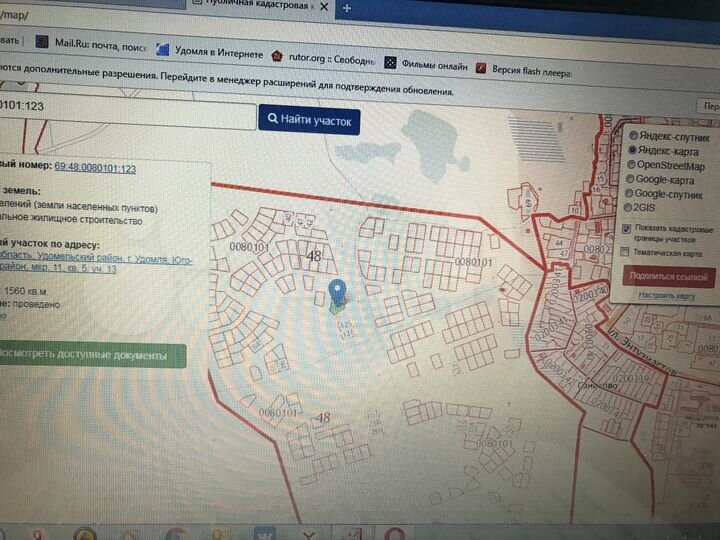Click the cadastral number 69:48:0080101:123 link
This screenshot has width=720, height=540.
95,169
